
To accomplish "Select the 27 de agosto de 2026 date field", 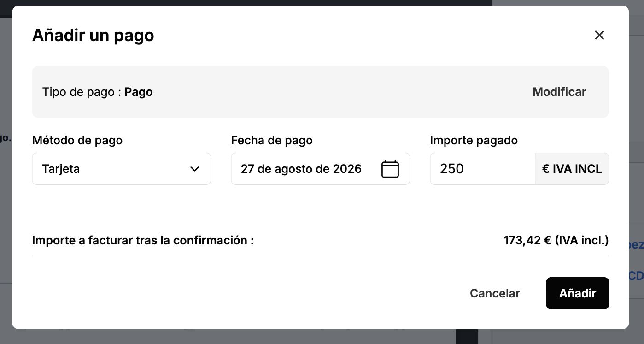I will pos(321,169).
